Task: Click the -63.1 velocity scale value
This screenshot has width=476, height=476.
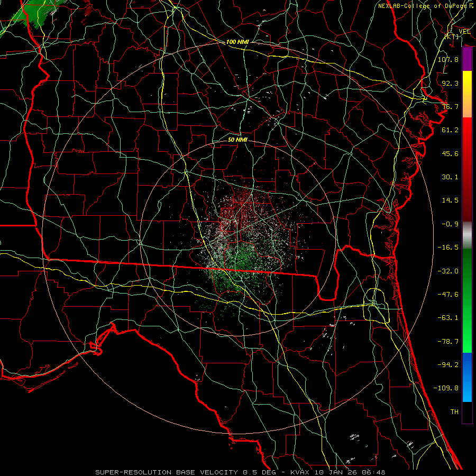Action: (x=448, y=318)
